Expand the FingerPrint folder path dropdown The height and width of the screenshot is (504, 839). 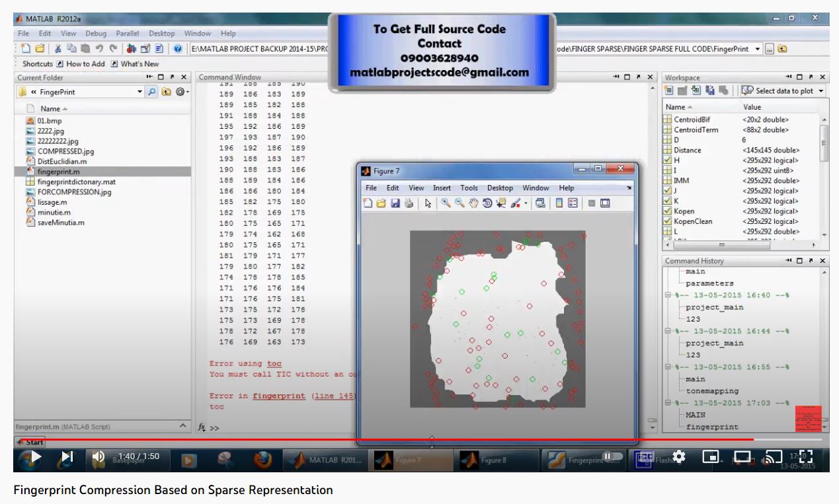[x=140, y=92]
